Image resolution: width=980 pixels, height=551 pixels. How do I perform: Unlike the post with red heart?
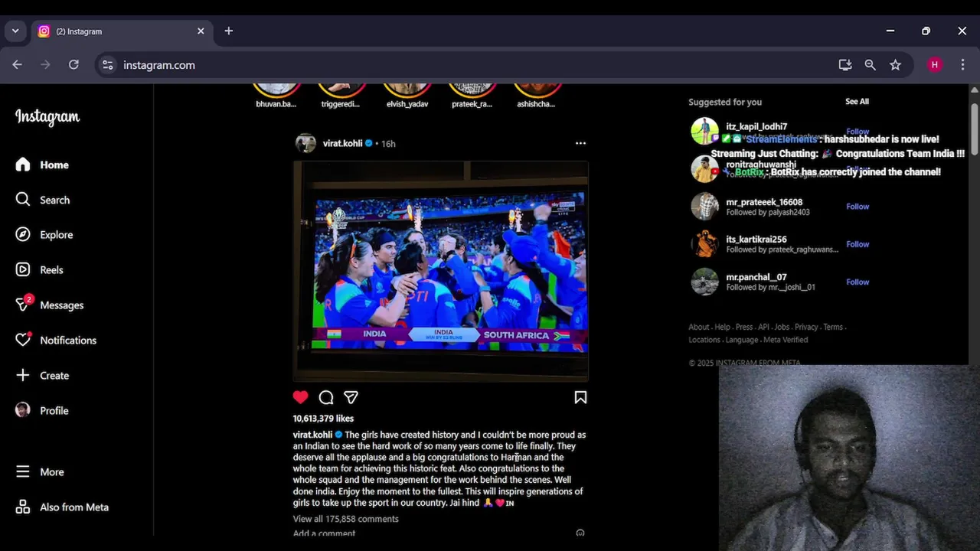[300, 397]
